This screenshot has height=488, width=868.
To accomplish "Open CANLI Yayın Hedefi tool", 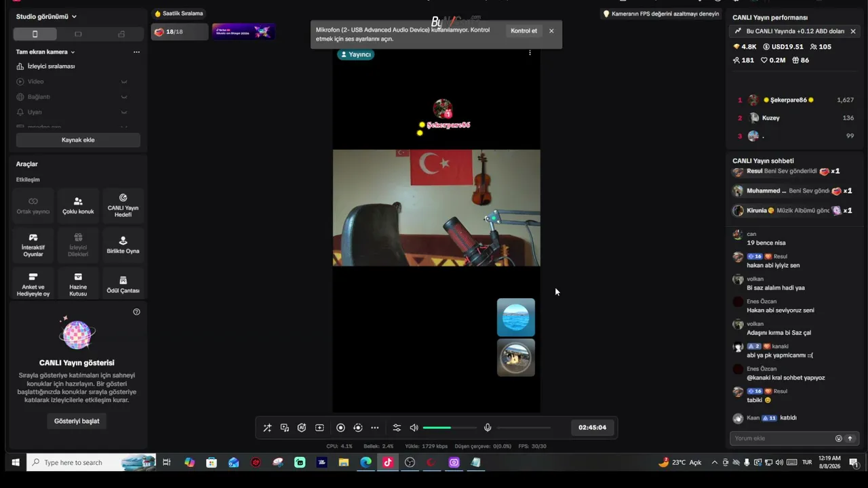I will pos(123,206).
